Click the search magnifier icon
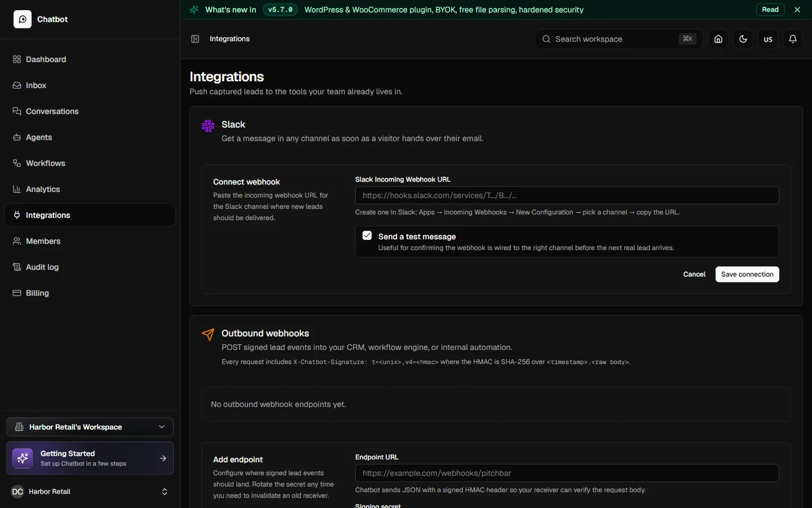812x508 pixels. (x=546, y=39)
